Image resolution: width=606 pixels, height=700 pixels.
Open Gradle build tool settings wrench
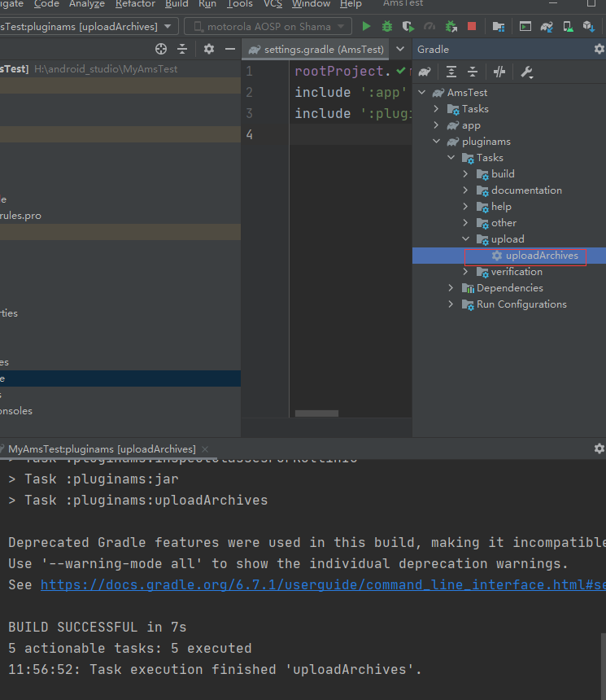[527, 72]
